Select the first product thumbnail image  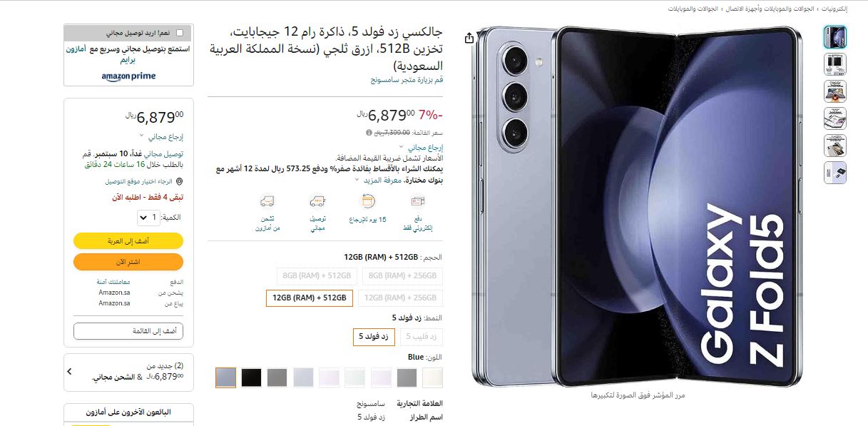(x=835, y=37)
